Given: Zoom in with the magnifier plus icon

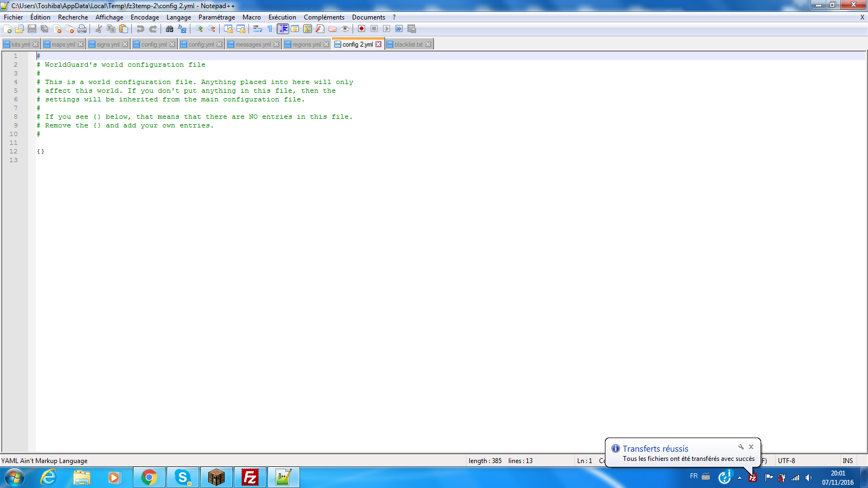Looking at the screenshot, I should click(199, 29).
